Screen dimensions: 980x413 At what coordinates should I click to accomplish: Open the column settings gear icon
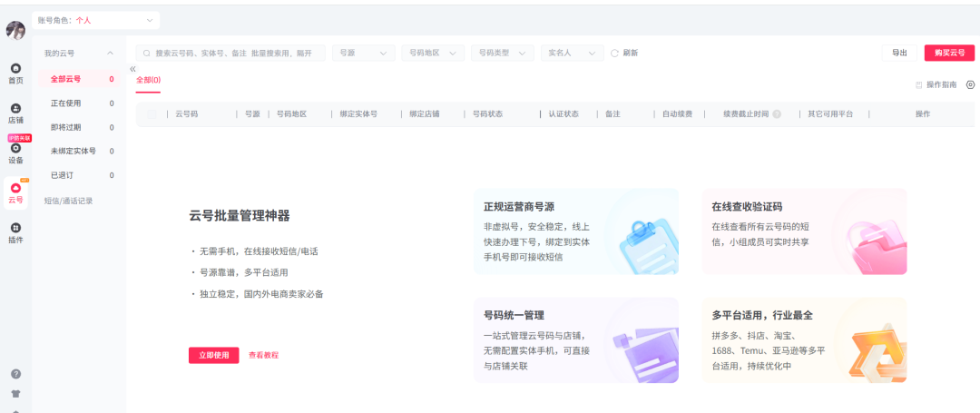[x=970, y=84]
